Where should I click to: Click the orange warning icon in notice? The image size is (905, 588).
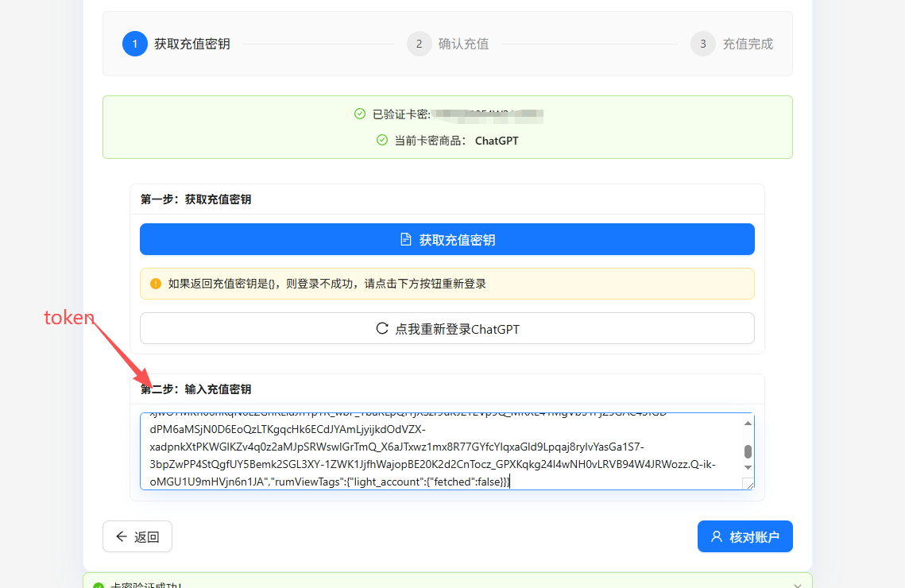tap(155, 284)
